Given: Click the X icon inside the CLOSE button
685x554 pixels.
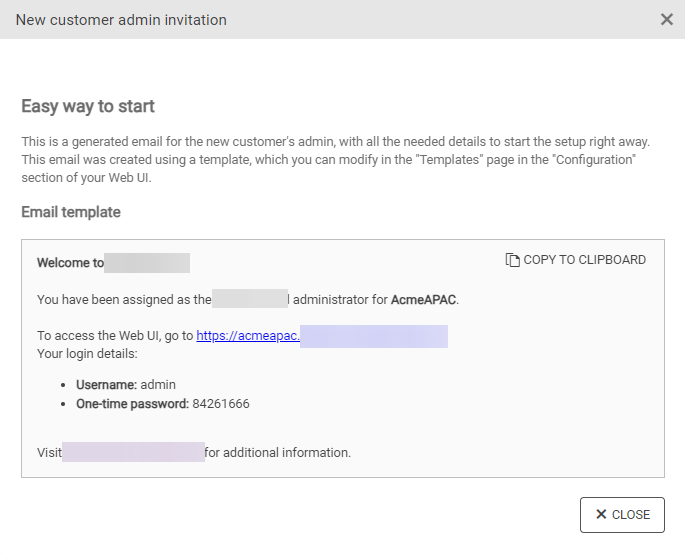Looking at the screenshot, I should (601, 514).
